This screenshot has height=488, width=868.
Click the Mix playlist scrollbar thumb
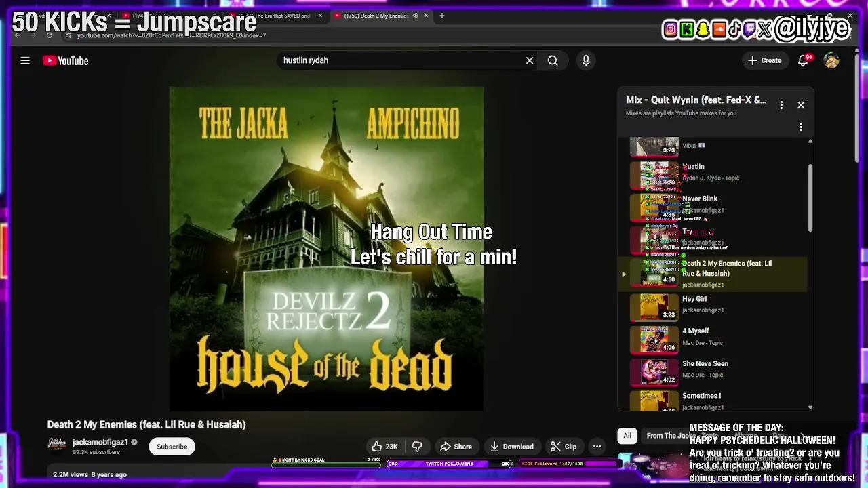(810, 197)
